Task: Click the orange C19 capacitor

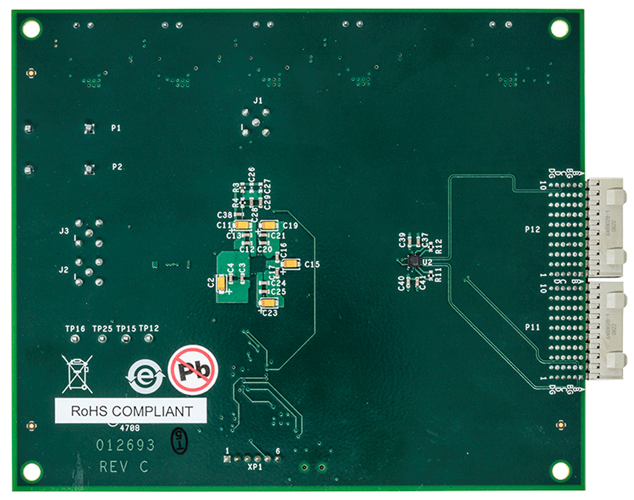Action: click(x=266, y=226)
